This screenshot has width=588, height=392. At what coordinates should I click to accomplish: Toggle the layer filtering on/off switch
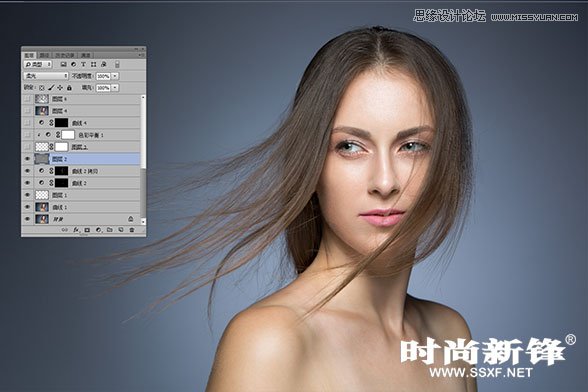pyautogui.click(x=117, y=65)
